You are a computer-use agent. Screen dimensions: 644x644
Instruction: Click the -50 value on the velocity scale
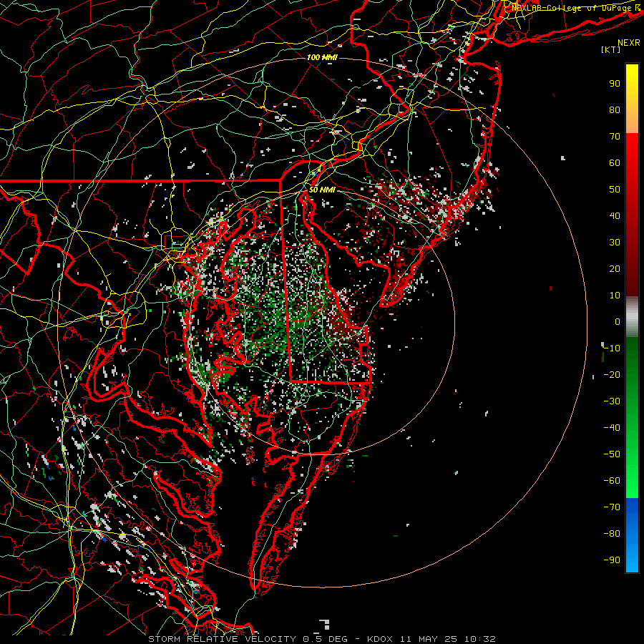point(612,454)
